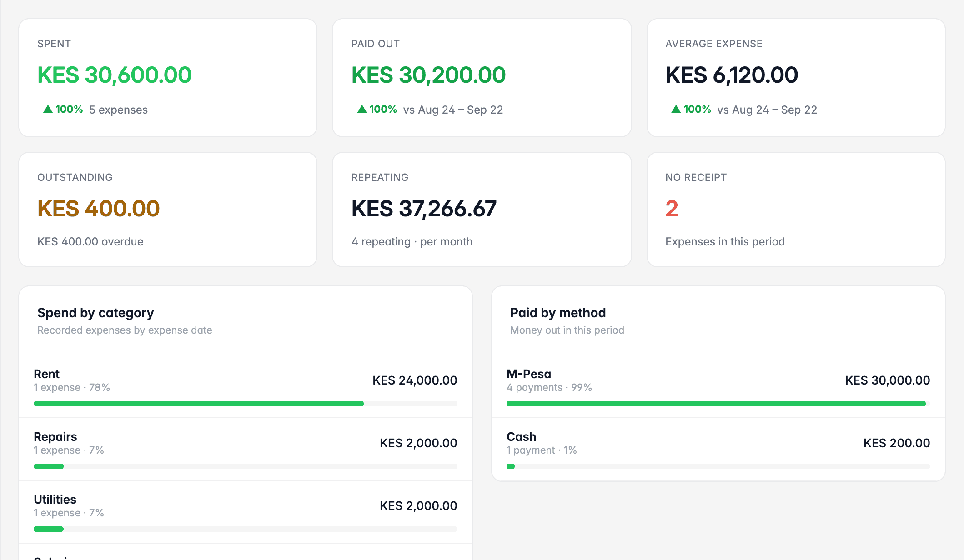
Task: Click 'vs Aug 24 – Sep 22' in Paid Out card
Action: pyautogui.click(x=453, y=110)
